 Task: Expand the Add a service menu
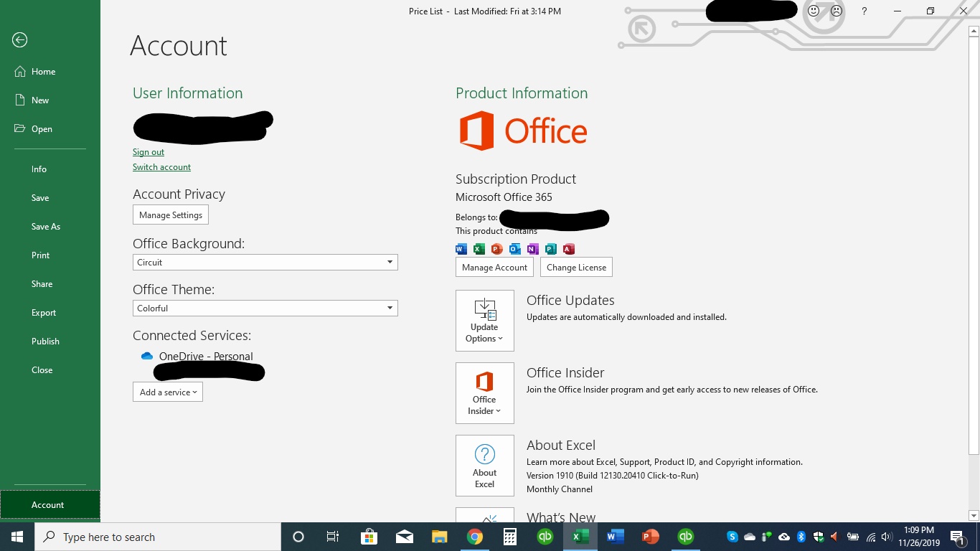click(167, 392)
